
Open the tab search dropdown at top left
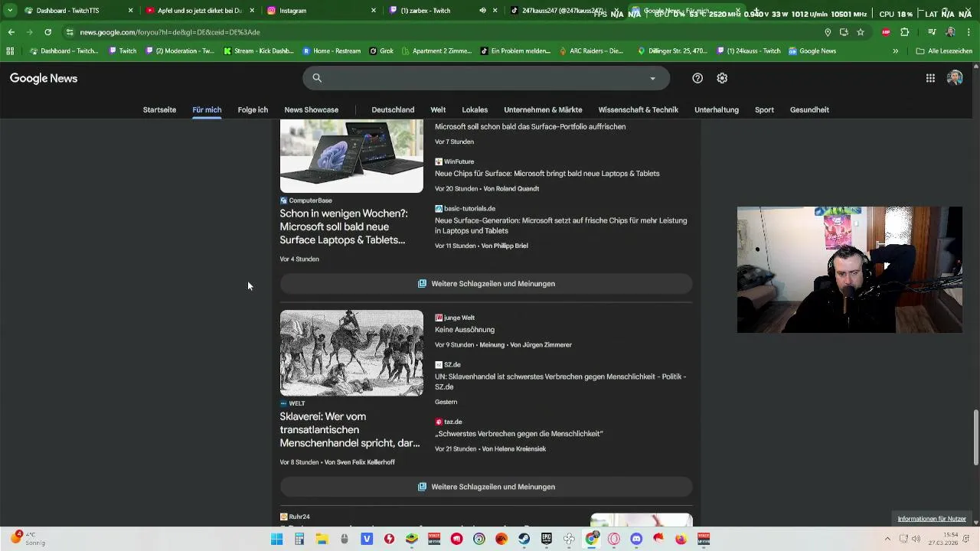pyautogui.click(x=10, y=11)
